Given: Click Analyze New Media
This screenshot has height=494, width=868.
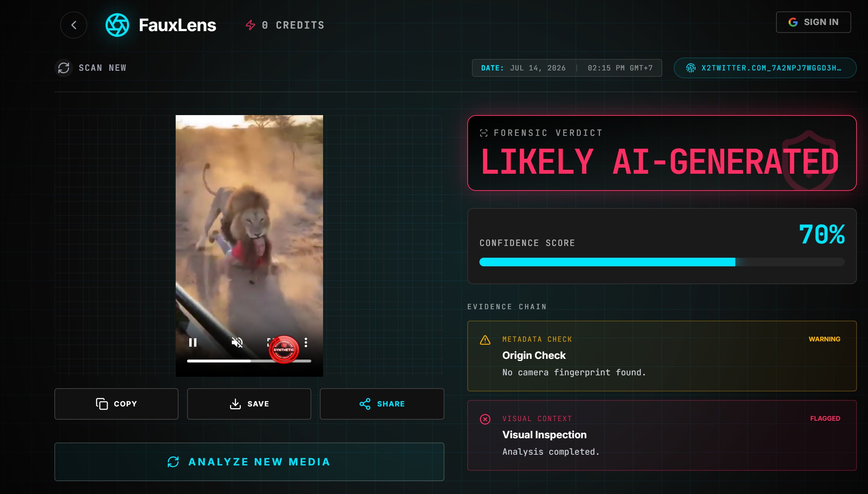Looking at the screenshot, I should pyautogui.click(x=249, y=462).
